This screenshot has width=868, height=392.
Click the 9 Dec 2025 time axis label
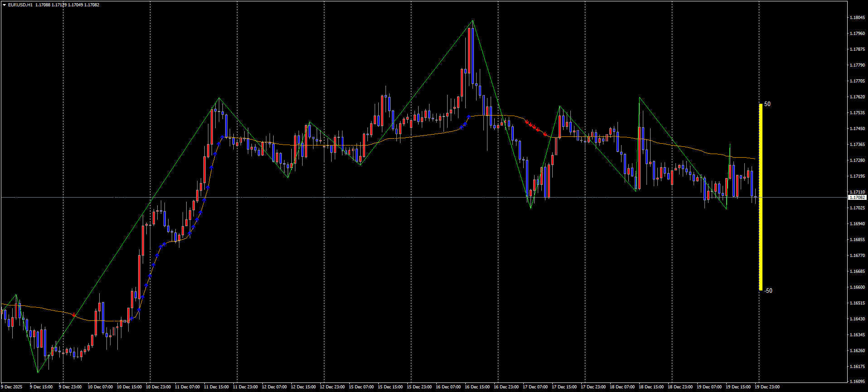[12, 387]
